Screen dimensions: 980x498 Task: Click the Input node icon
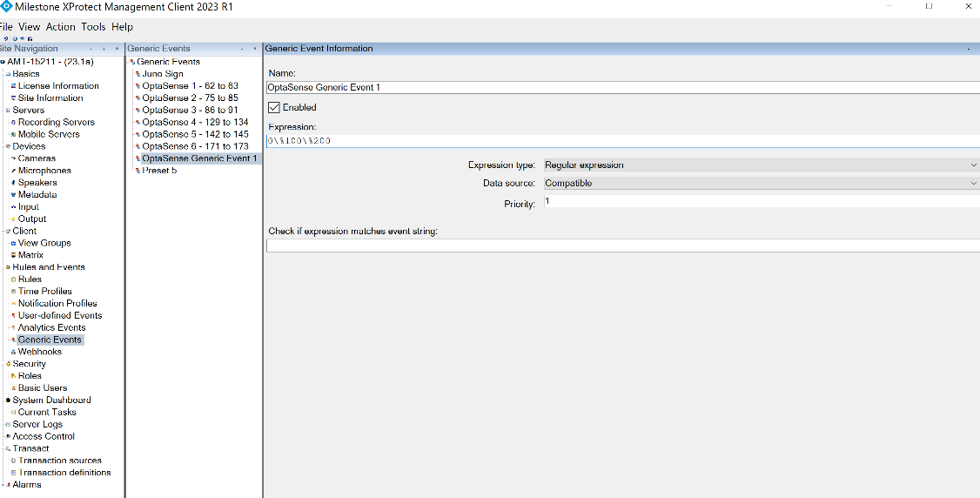13,207
